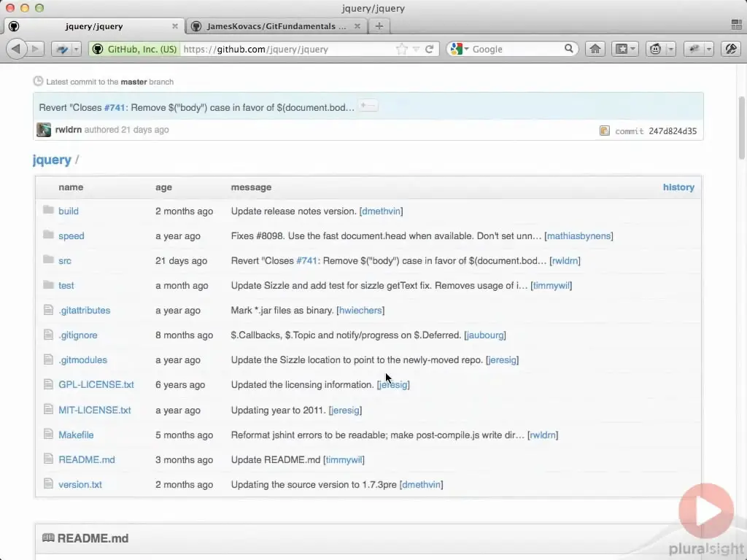The image size is (747, 560).
Task: Open the version.txt file link
Action: coord(80,484)
